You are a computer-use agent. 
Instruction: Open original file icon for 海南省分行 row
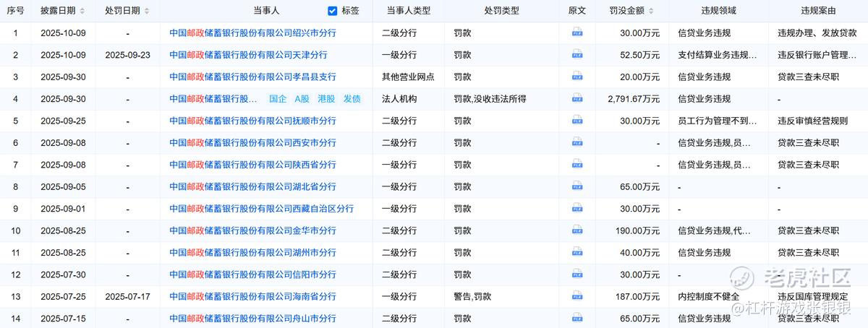[577, 297]
